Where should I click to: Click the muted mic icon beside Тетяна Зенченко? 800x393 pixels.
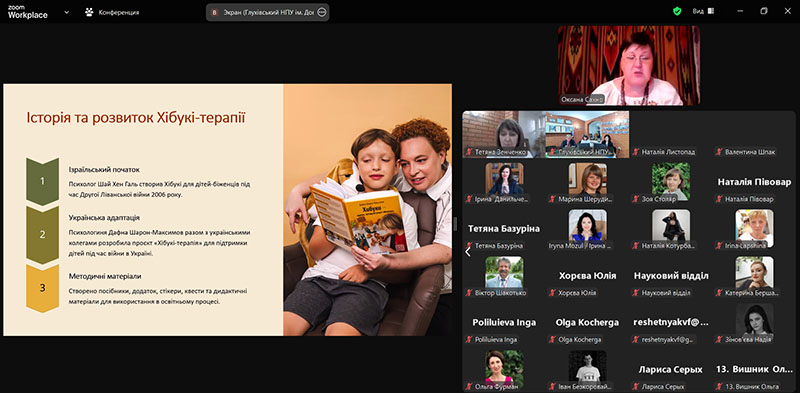pos(469,152)
